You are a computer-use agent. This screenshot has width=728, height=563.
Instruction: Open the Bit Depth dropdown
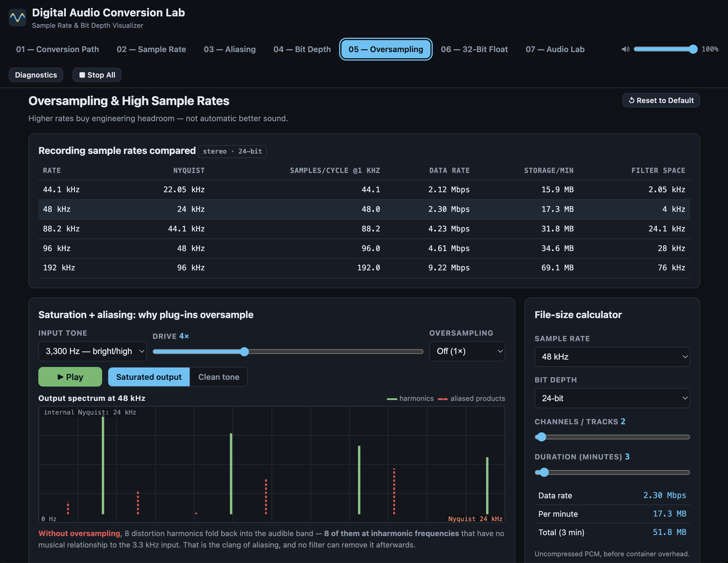[612, 398]
